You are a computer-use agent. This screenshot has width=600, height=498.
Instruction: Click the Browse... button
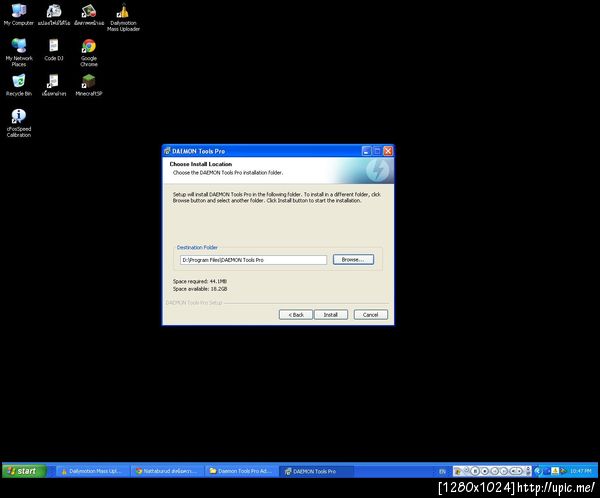pos(353,260)
